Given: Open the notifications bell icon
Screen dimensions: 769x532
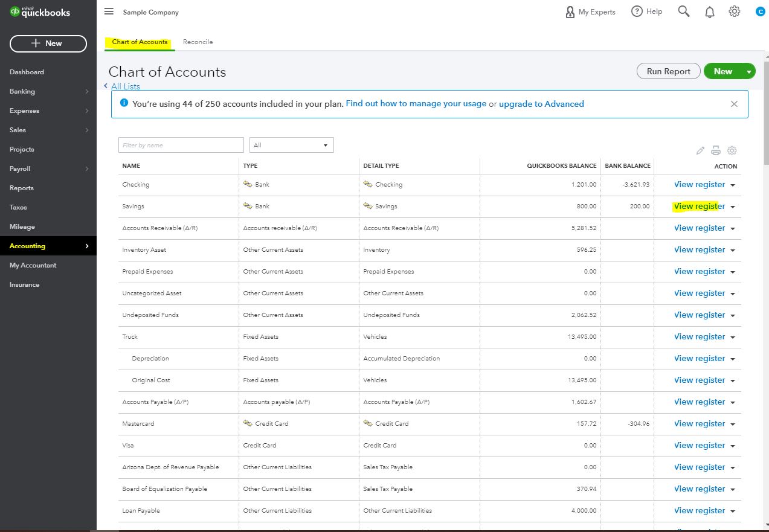Looking at the screenshot, I should click(x=709, y=11).
